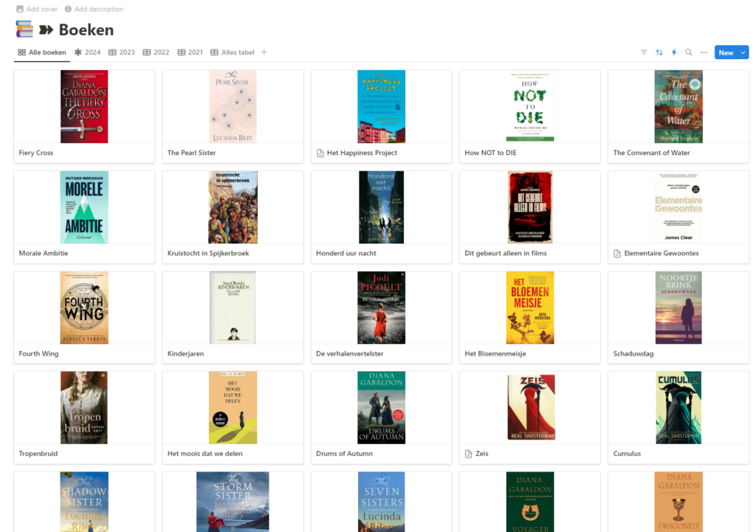The width and height of the screenshot is (756, 532).
Task: Open The Seven Sisters cover
Action: pyautogui.click(x=382, y=502)
